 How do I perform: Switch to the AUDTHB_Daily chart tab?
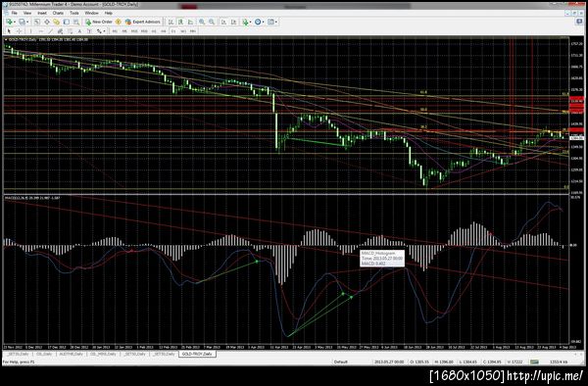(x=72, y=354)
